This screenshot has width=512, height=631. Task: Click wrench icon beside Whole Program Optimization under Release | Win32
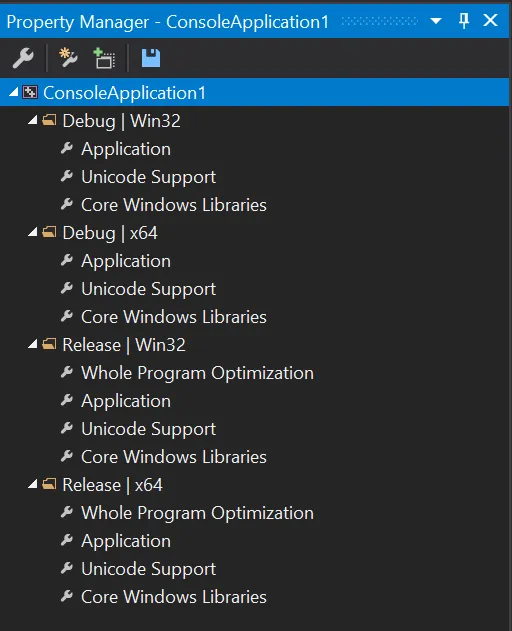(67, 372)
